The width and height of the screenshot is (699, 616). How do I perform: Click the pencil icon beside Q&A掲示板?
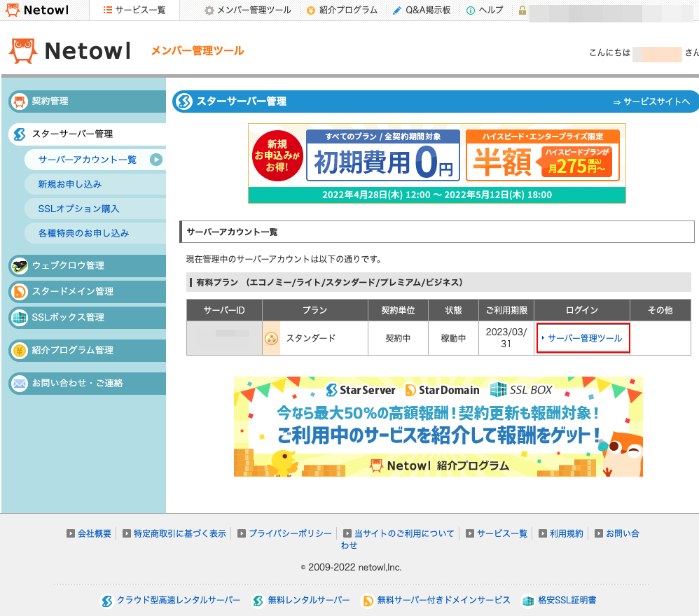click(396, 10)
